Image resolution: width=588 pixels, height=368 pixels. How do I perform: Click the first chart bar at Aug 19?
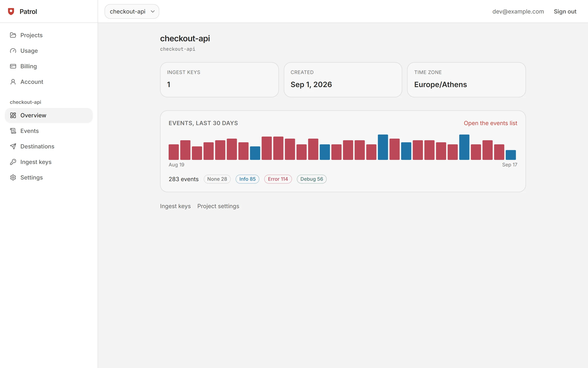(174, 152)
